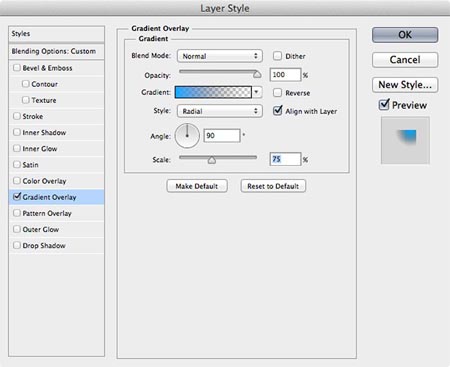The width and height of the screenshot is (450, 367).
Task: Open the gradient Style dropdown set to Radial
Action: pyautogui.click(x=220, y=111)
